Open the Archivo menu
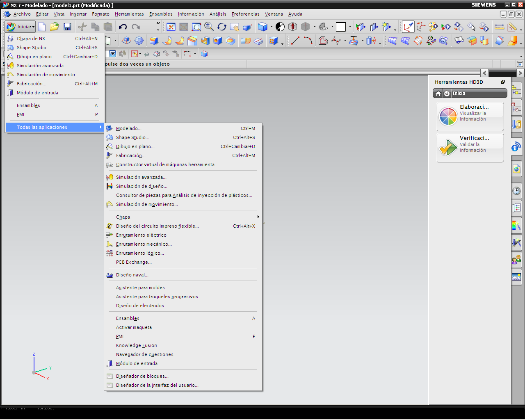Image resolution: width=525 pixels, height=420 pixels. pyautogui.click(x=22, y=14)
